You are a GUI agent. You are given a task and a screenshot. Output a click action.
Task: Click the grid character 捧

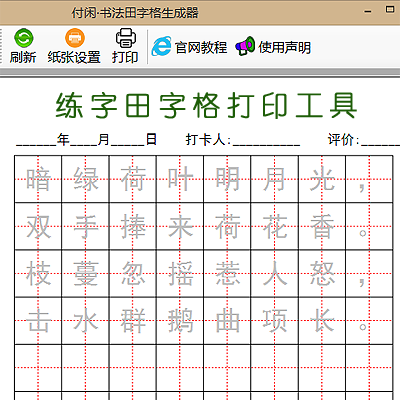click(x=133, y=226)
